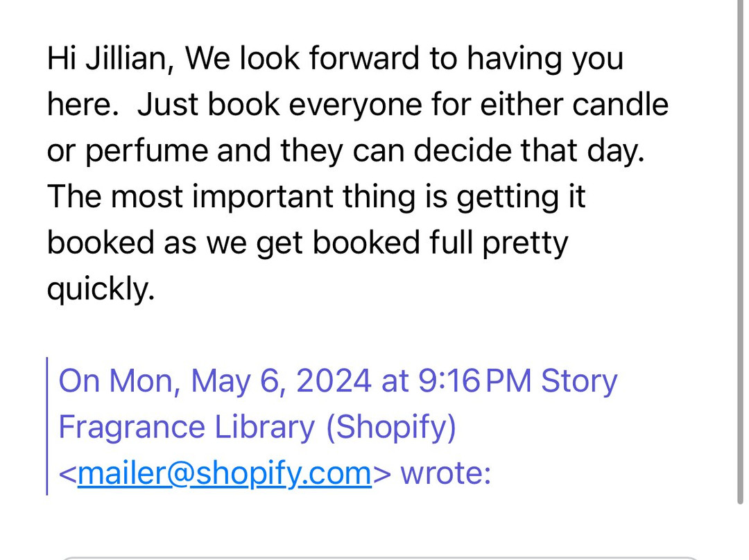This screenshot has height=560, width=749.
Task: Open the mailer@shopify.com email link
Action: pyautogui.click(x=225, y=473)
